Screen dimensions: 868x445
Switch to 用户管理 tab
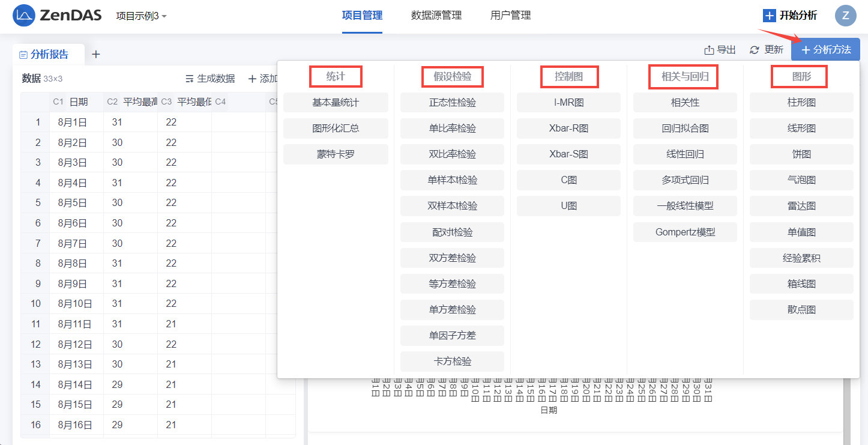(x=510, y=16)
